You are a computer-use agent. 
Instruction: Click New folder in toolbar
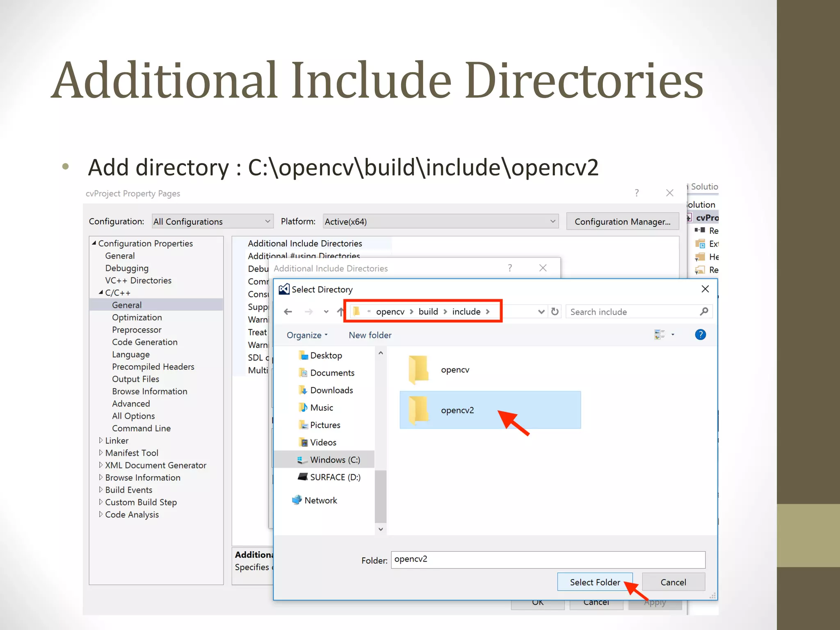[370, 335]
